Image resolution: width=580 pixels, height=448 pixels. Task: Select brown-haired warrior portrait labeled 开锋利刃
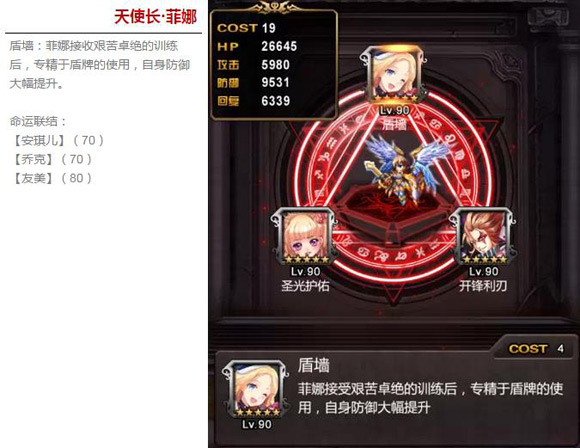[x=482, y=237]
